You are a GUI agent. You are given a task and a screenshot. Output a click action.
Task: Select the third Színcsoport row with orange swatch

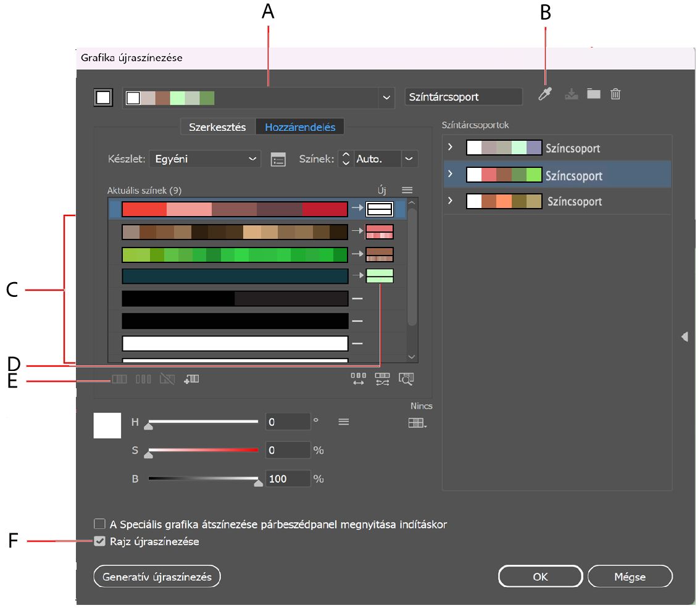click(557, 201)
